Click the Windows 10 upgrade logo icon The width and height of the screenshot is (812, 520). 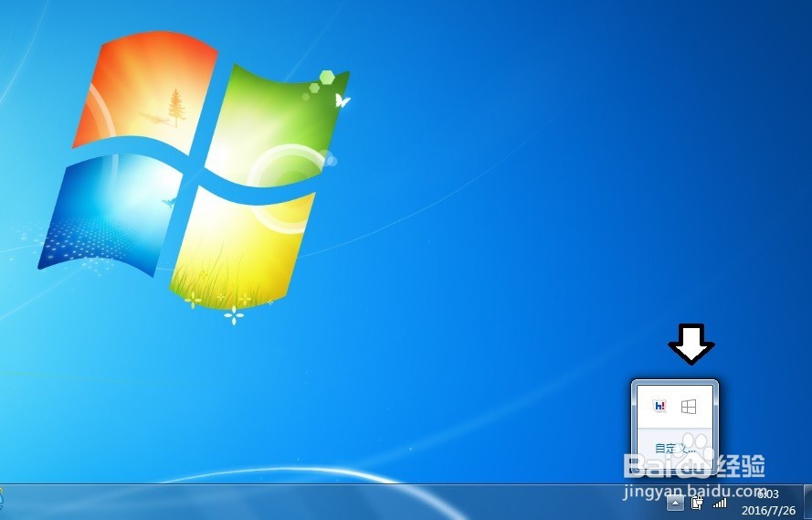pyautogui.click(x=689, y=407)
